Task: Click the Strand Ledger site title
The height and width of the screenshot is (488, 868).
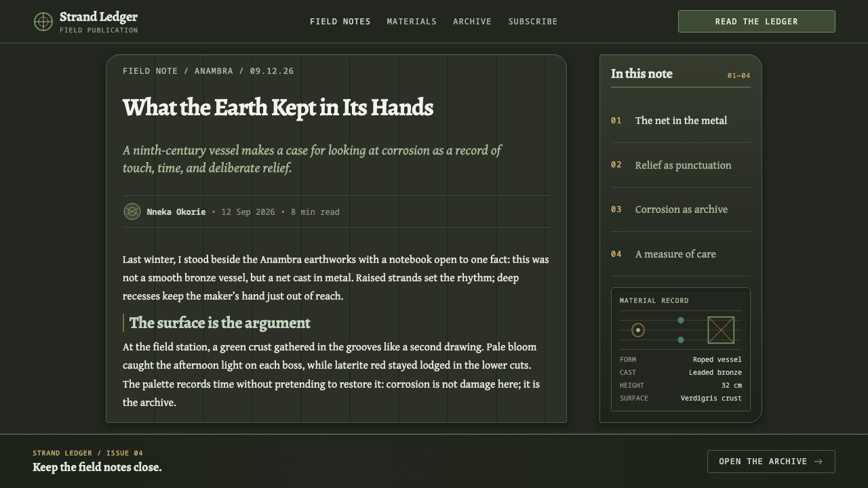Action: tap(98, 17)
